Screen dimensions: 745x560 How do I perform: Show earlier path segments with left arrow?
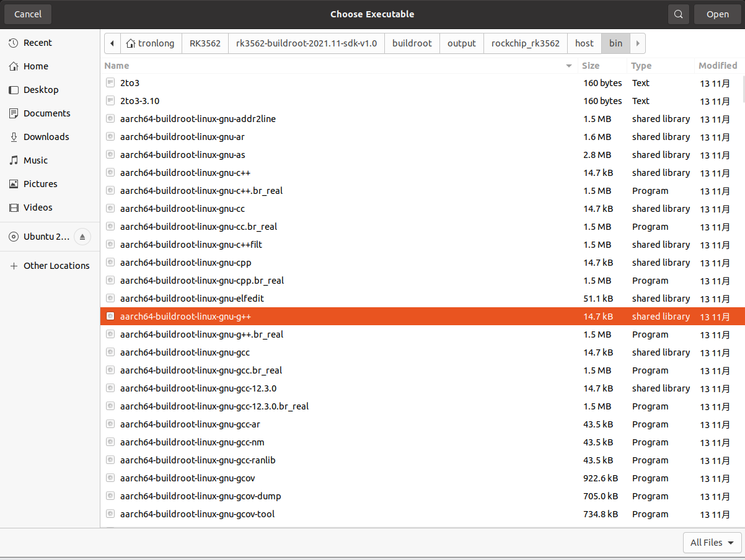[112, 43]
